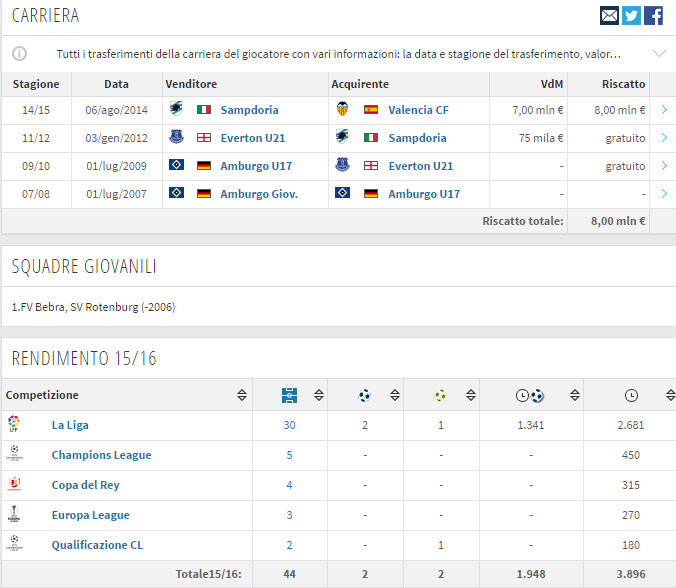Open details arrow for the 11/12 transfer
Image resolution: width=676 pixels, height=588 pixels.
pos(664,138)
